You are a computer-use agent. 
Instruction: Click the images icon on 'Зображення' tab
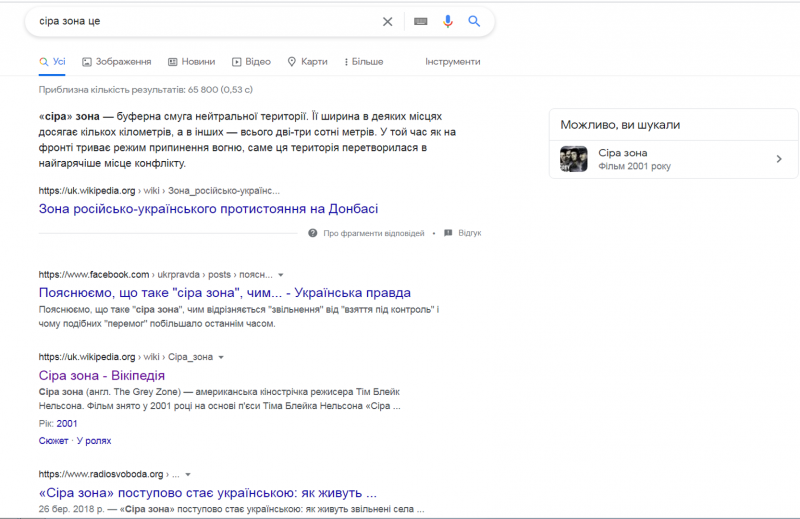pos(87,62)
